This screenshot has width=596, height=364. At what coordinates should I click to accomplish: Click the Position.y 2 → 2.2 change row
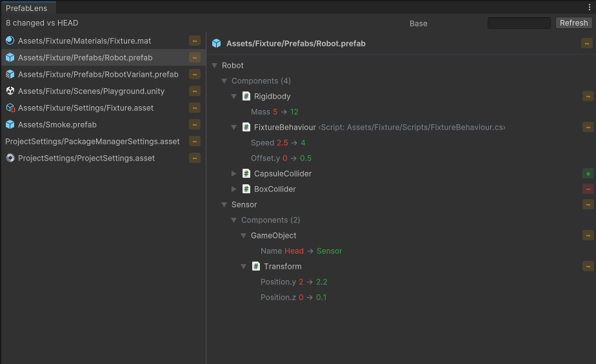point(294,282)
